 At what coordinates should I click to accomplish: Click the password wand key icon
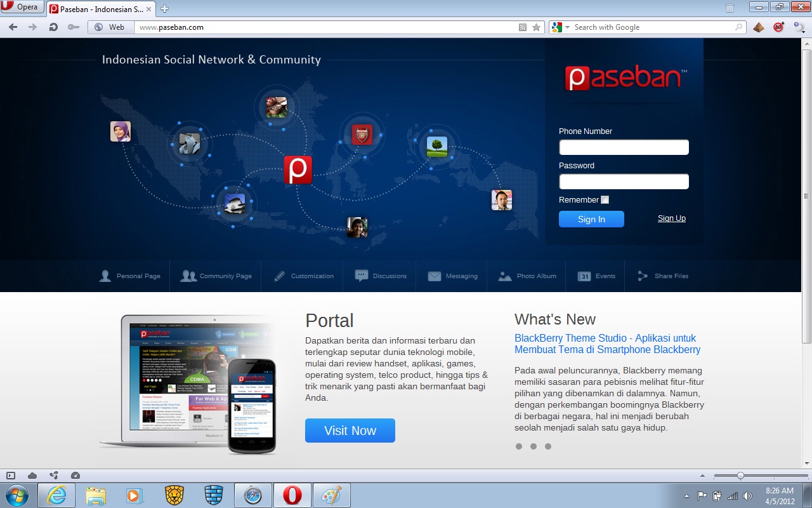(x=74, y=27)
